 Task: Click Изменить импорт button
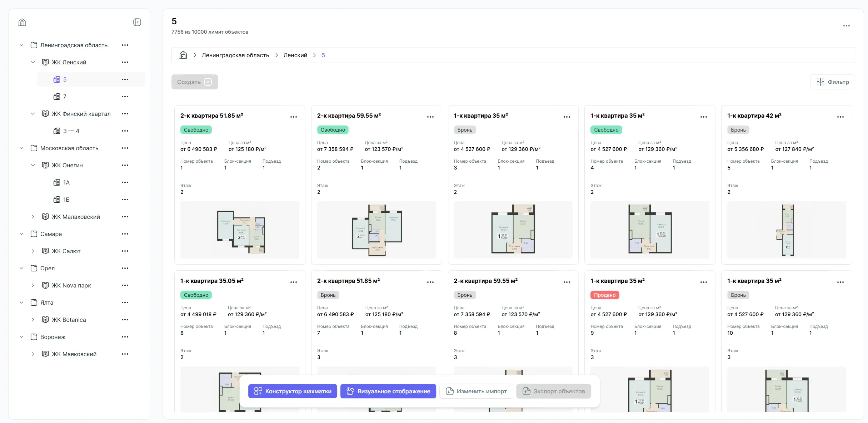(476, 391)
